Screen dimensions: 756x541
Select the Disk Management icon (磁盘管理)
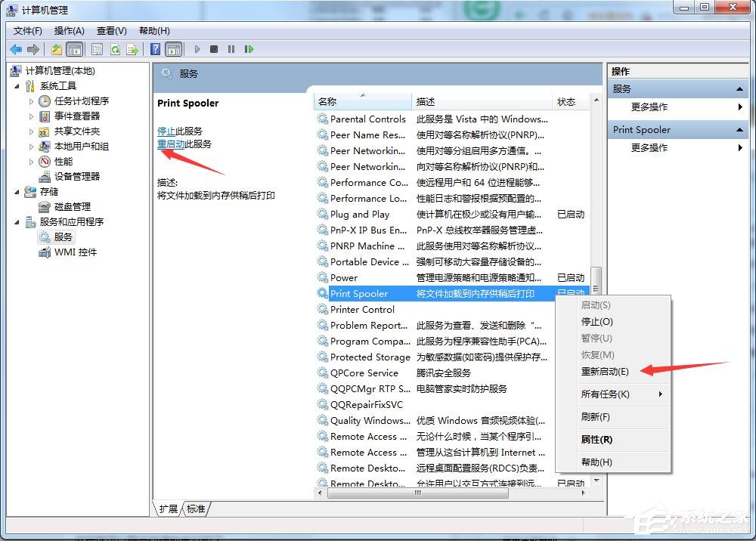[x=45, y=207]
